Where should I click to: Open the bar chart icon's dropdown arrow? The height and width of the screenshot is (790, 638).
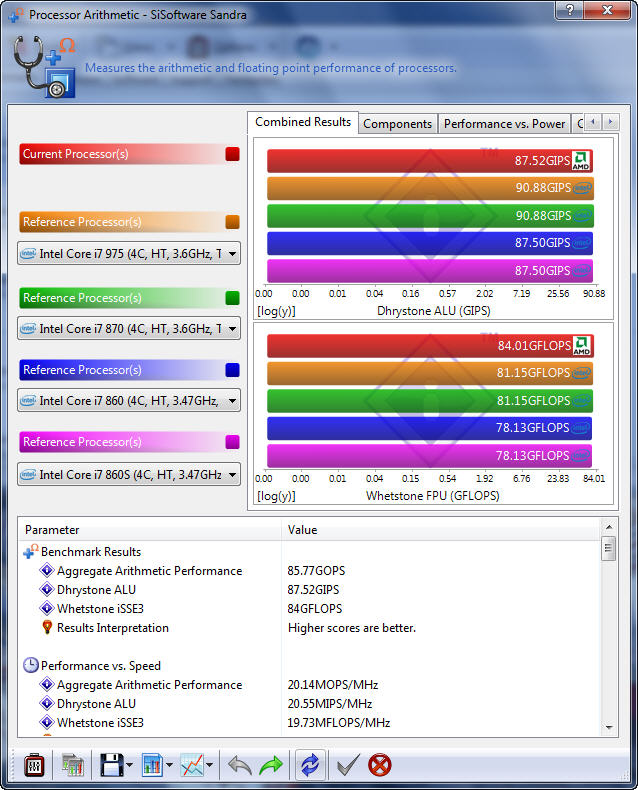coord(169,765)
